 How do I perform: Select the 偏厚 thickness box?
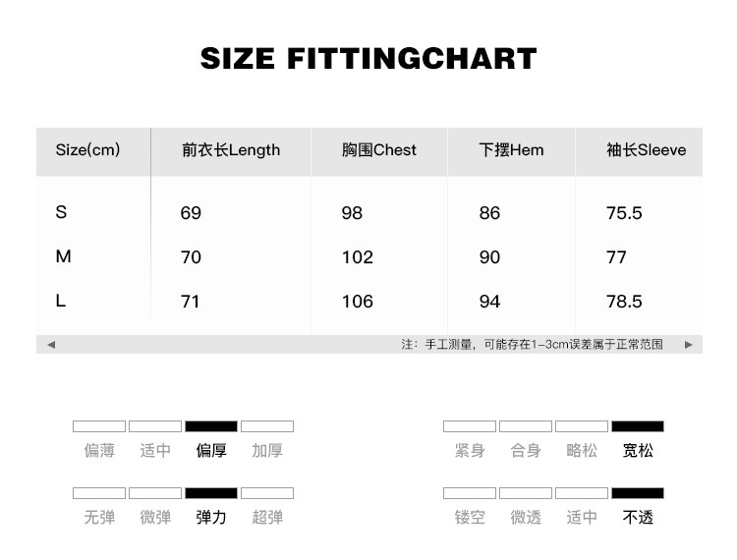pos(211,426)
